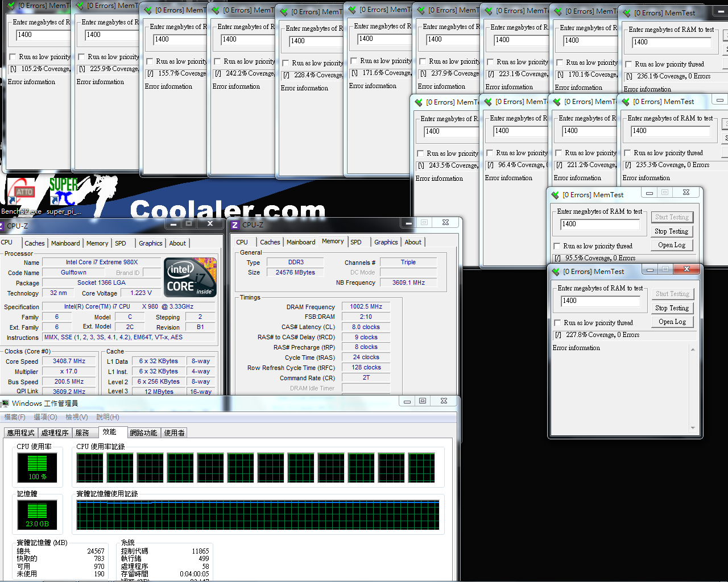728x582 pixels.
Task: Click Core Voltage value 1.223 V
Action: [x=141, y=293]
